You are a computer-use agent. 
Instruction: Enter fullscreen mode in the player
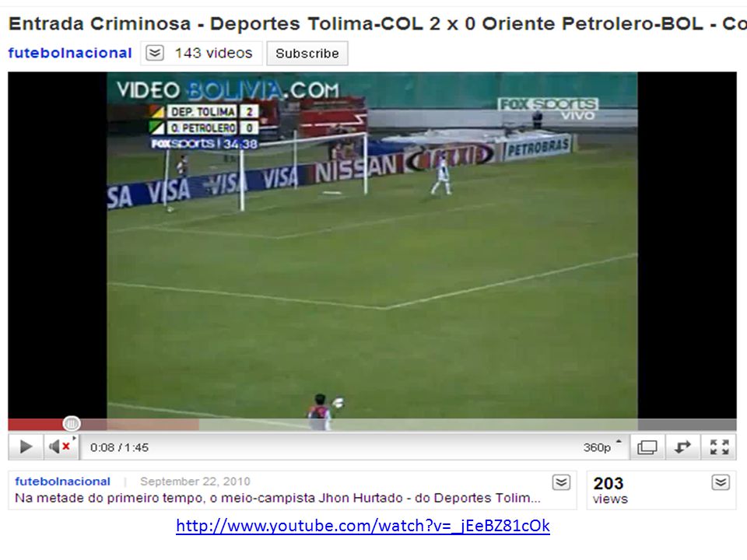click(719, 447)
